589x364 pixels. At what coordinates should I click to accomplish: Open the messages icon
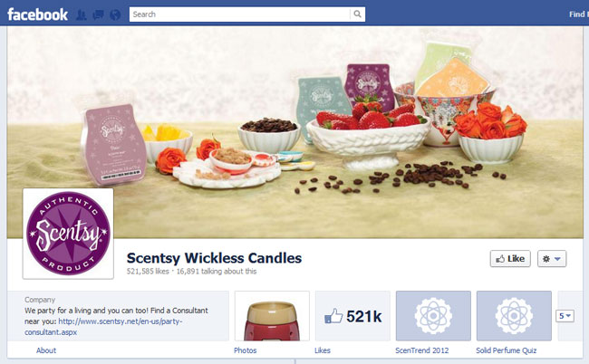point(99,15)
